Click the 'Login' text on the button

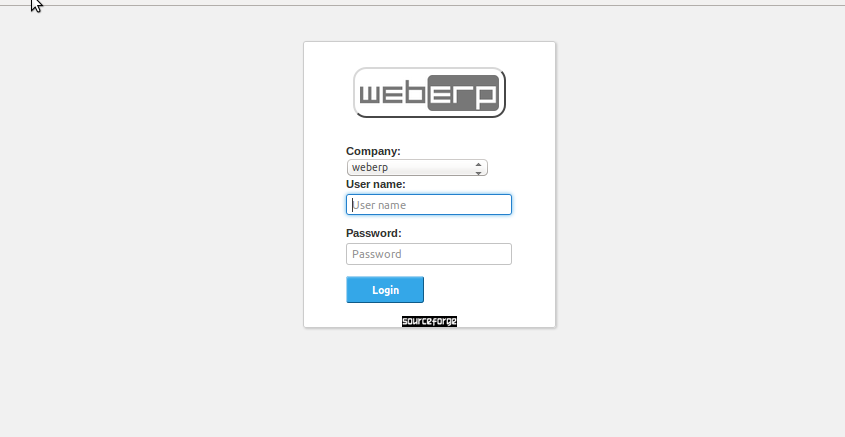(385, 290)
